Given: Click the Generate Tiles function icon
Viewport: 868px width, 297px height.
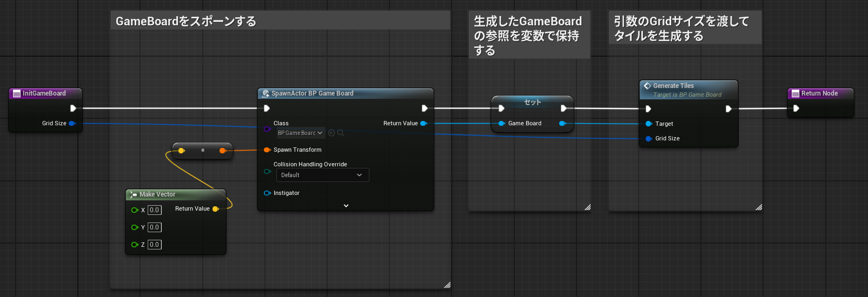Looking at the screenshot, I should click(647, 86).
